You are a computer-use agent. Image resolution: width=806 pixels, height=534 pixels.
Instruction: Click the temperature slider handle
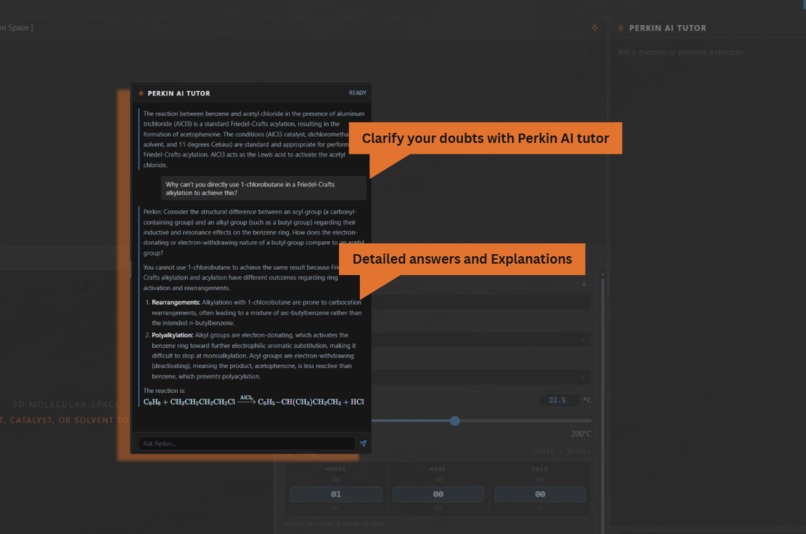point(454,421)
